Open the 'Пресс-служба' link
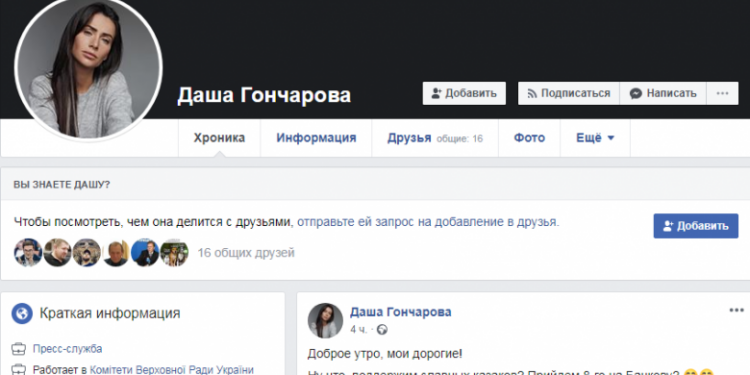750x375 pixels. pyautogui.click(x=67, y=349)
